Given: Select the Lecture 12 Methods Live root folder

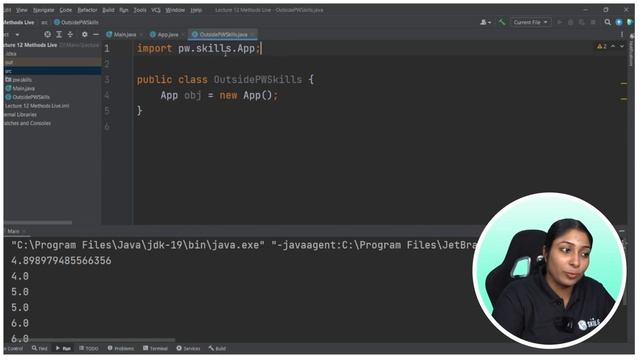Looking at the screenshot, I should coord(31,45).
